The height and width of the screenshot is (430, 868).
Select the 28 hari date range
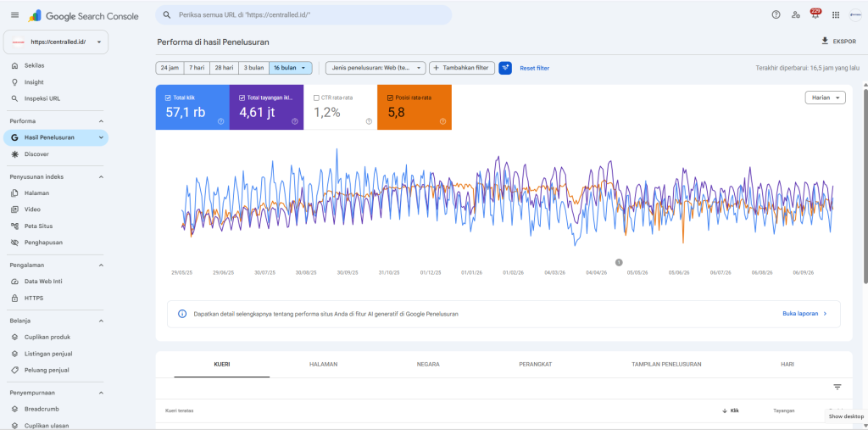[x=224, y=68]
